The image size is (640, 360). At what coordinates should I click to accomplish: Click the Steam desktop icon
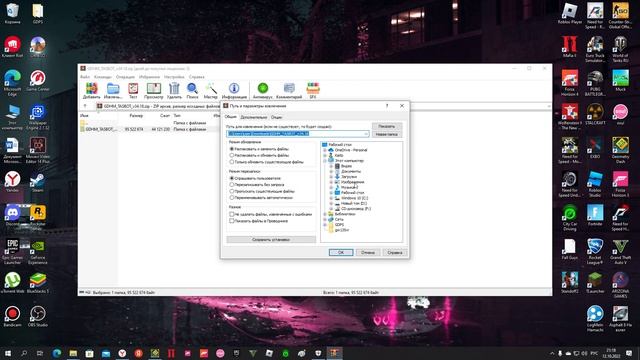point(38,182)
